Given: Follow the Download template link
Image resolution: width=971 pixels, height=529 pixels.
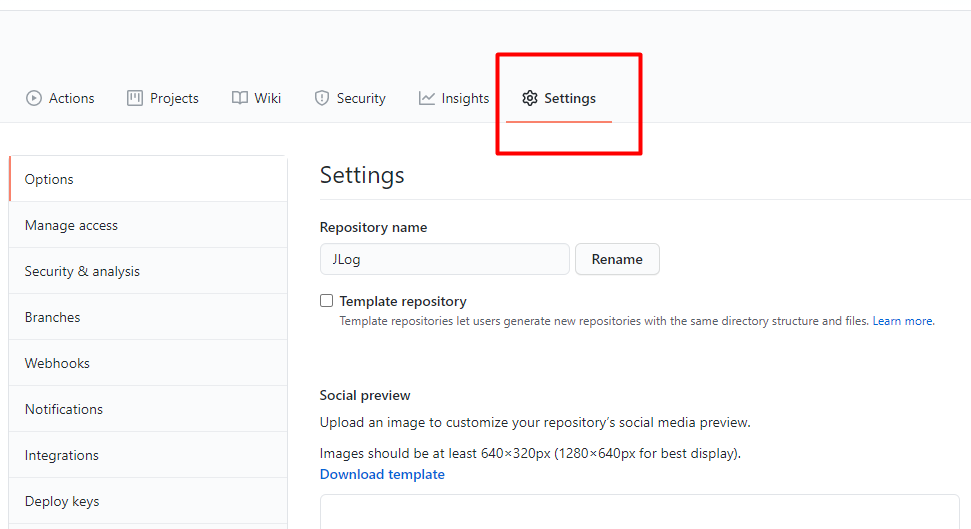Looking at the screenshot, I should 382,474.
